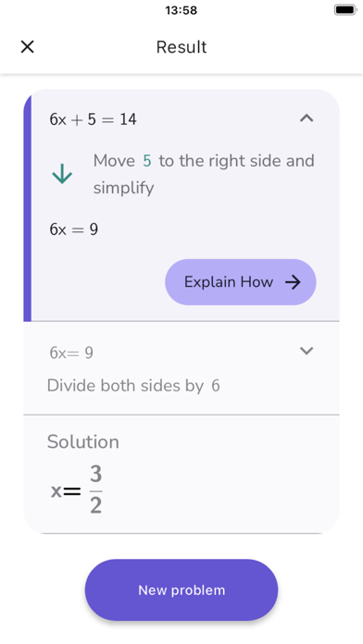Tap the result equation 6x = 9
Image resolution: width=363 pixels, height=644 pixels.
[74, 229]
